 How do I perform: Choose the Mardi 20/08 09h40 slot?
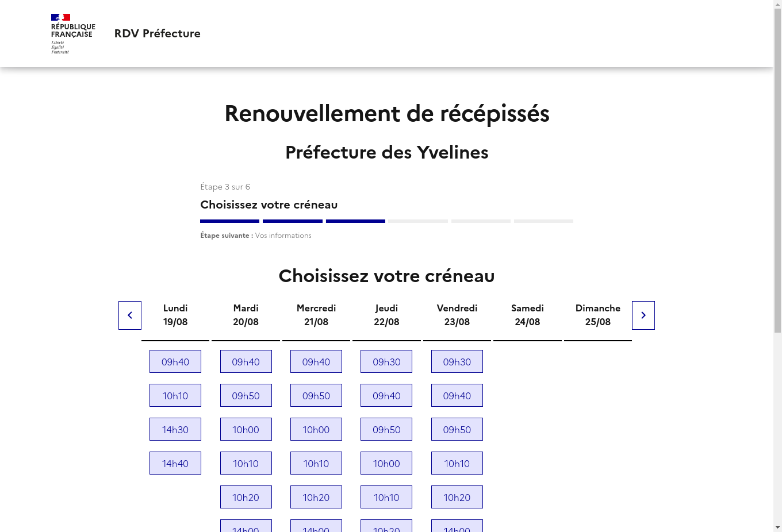[246, 361]
